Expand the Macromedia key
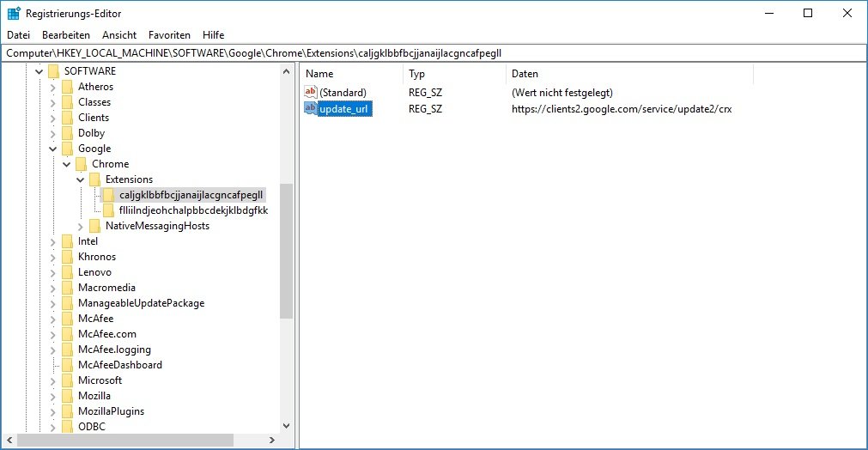The image size is (868, 450). pyautogui.click(x=52, y=289)
